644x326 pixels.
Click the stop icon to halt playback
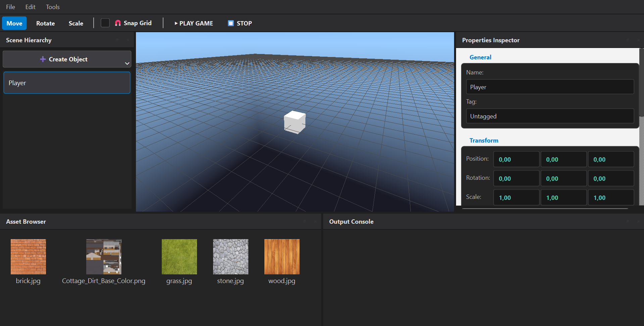[231, 23]
